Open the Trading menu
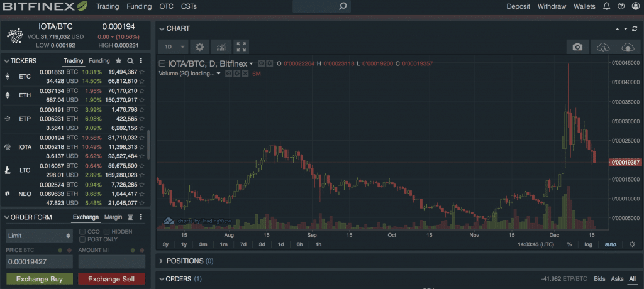The image size is (644, 289). tap(108, 6)
